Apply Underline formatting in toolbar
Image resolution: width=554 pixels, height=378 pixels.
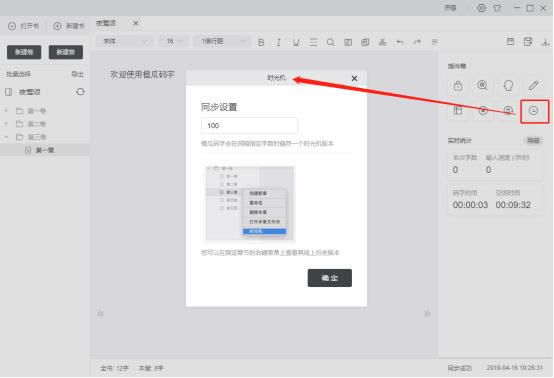coord(296,42)
